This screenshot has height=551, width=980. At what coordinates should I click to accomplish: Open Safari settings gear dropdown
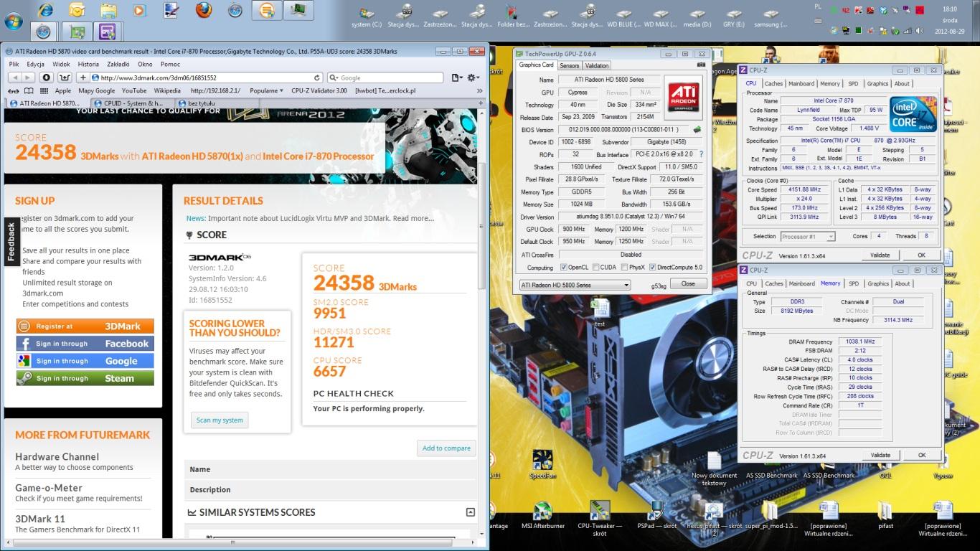(473, 77)
